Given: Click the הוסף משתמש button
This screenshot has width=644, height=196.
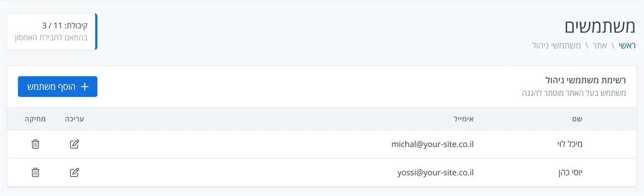Looking at the screenshot, I should (x=57, y=87).
